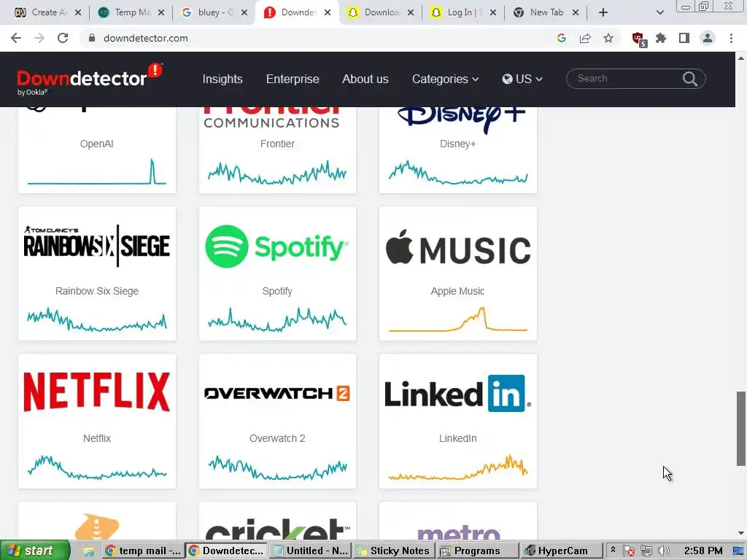
Task: Click the network tray icon
Action: (646, 551)
